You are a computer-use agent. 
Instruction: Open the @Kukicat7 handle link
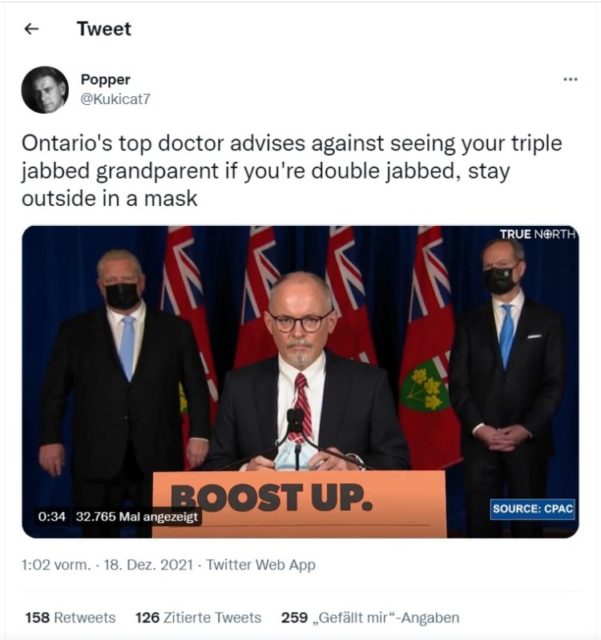[x=116, y=99]
